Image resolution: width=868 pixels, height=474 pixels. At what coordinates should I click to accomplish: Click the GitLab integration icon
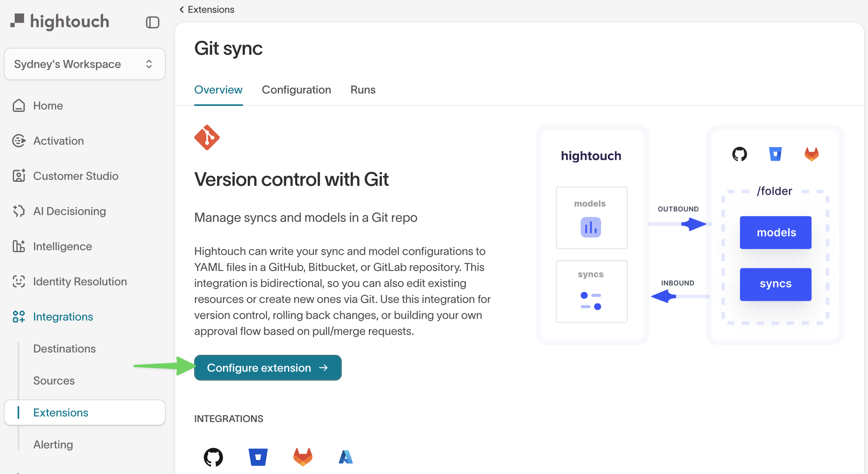coord(303,456)
